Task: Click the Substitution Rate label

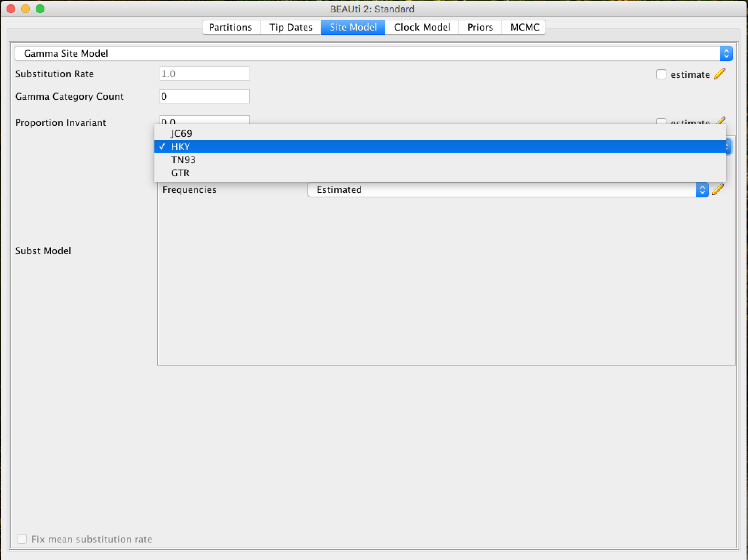Action: coord(55,74)
